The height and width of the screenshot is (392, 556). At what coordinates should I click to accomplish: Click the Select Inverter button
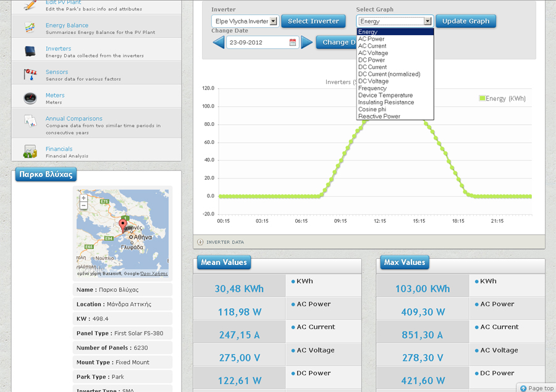pos(313,21)
